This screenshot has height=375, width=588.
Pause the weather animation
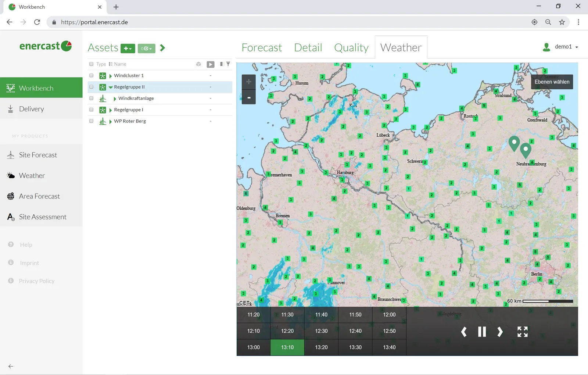coord(482,332)
